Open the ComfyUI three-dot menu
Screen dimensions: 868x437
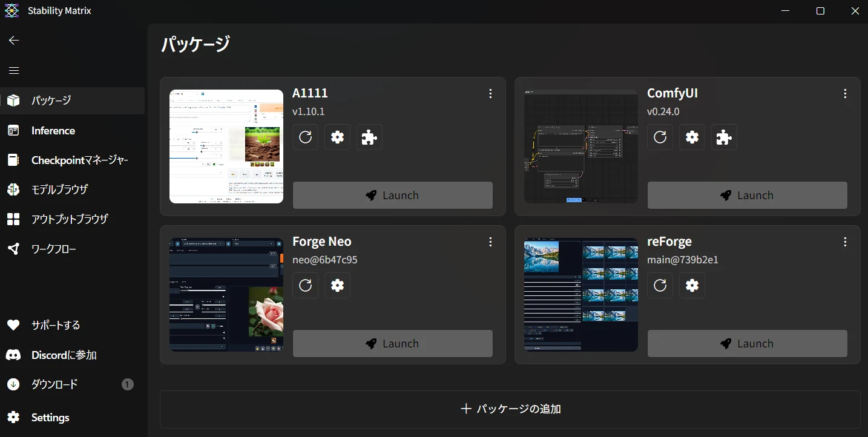[x=845, y=94]
